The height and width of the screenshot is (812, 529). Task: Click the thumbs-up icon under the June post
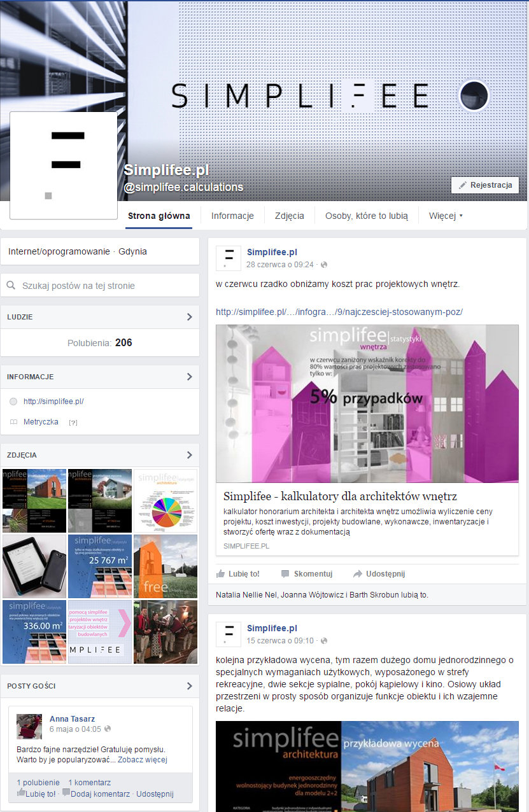point(220,573)
